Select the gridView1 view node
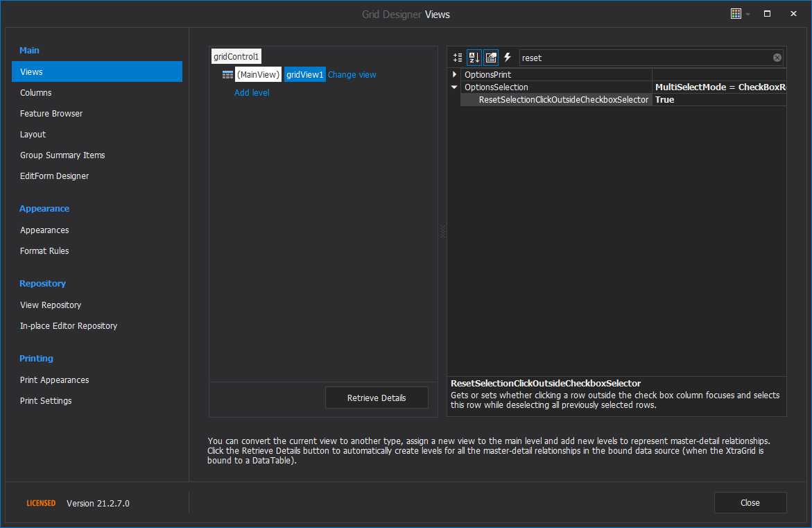Screen dimensions: 812x528 [304, 75]
